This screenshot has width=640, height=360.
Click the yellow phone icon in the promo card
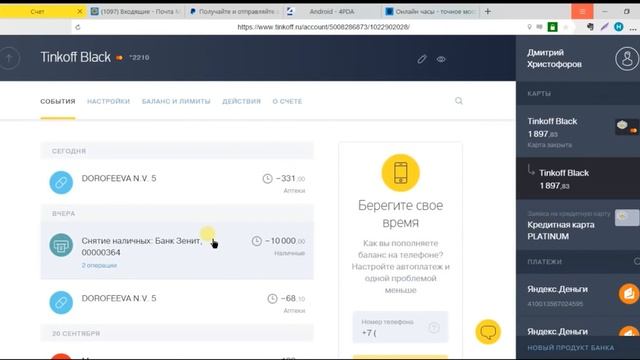(400, 173)
